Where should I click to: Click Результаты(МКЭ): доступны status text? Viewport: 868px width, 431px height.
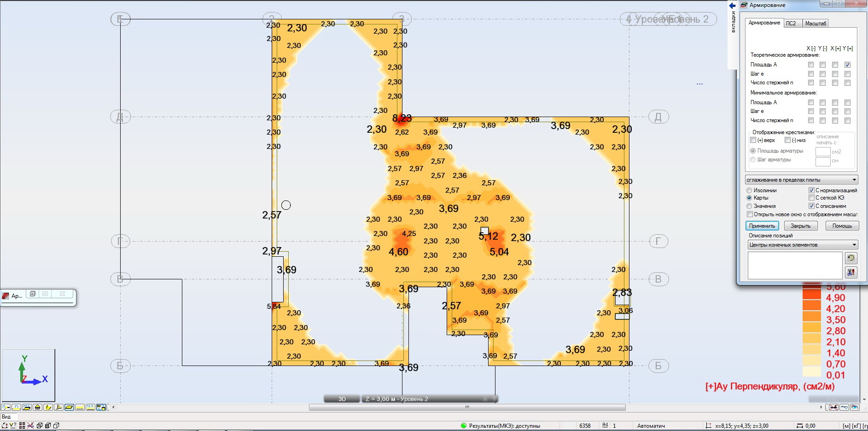(504, 426)
